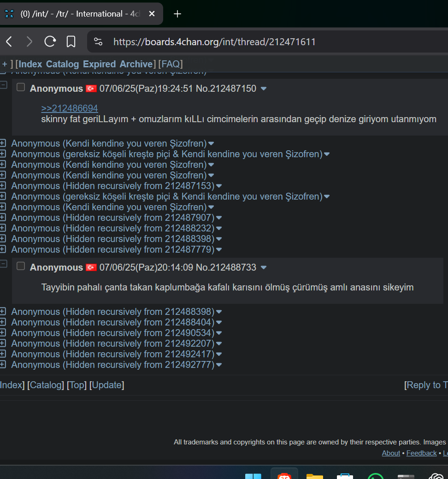
Task: Open the Index view in the top nav
Action: (x=30, y=64)
